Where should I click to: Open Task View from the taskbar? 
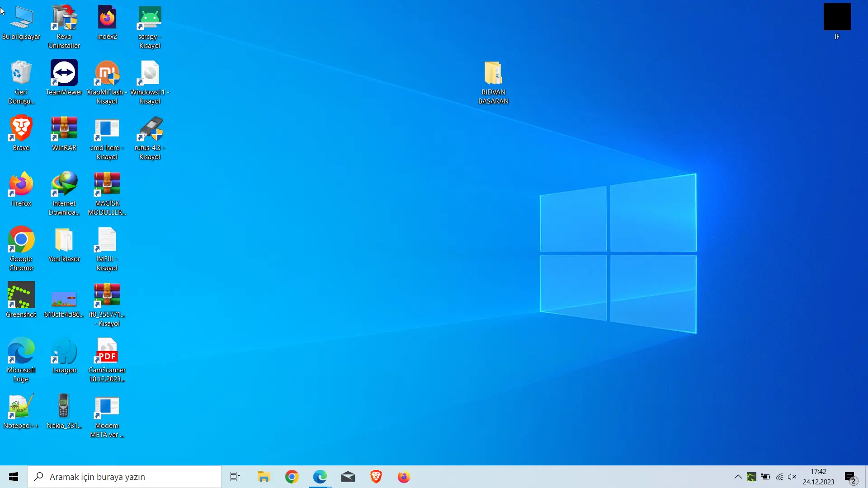pyautogui.click(x=235, y=477)
